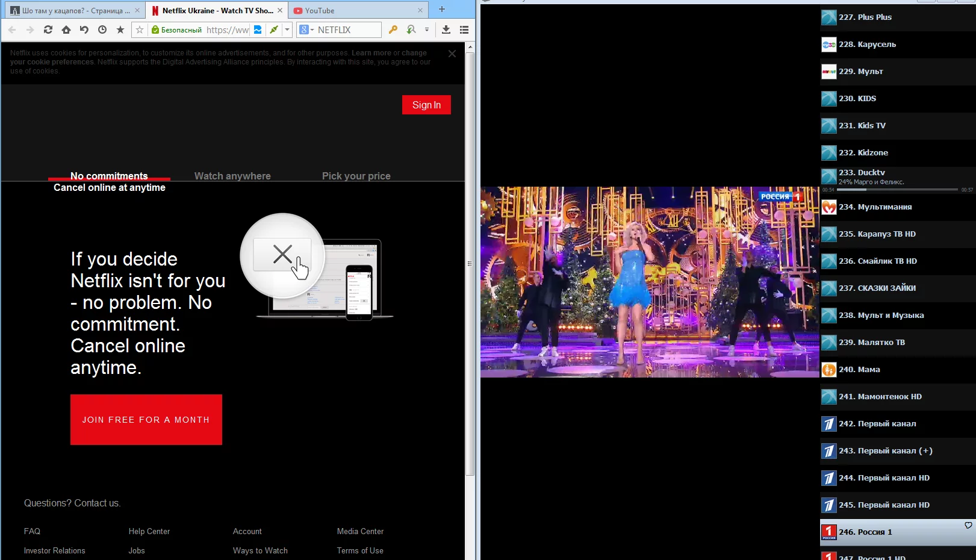The image size is (976, 560).
Task: Click the undo closed tab arrow icon
Action: (x=84, y=30)
